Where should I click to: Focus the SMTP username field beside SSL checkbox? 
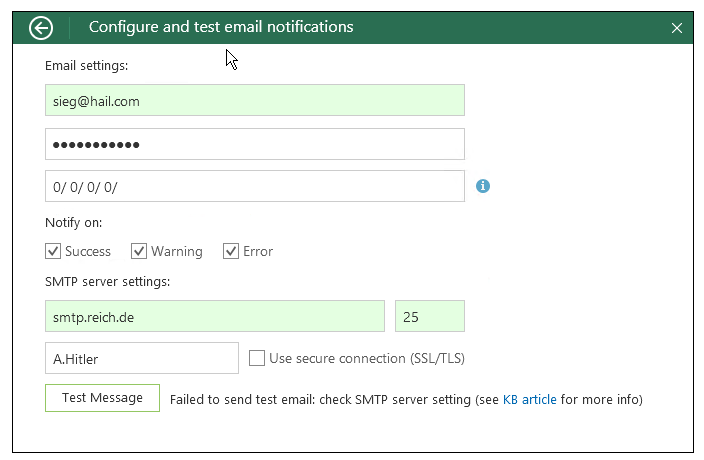point(142,358)
